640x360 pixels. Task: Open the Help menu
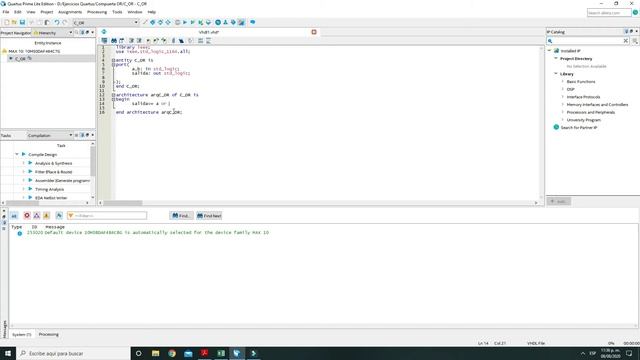(x=151, y=12)
